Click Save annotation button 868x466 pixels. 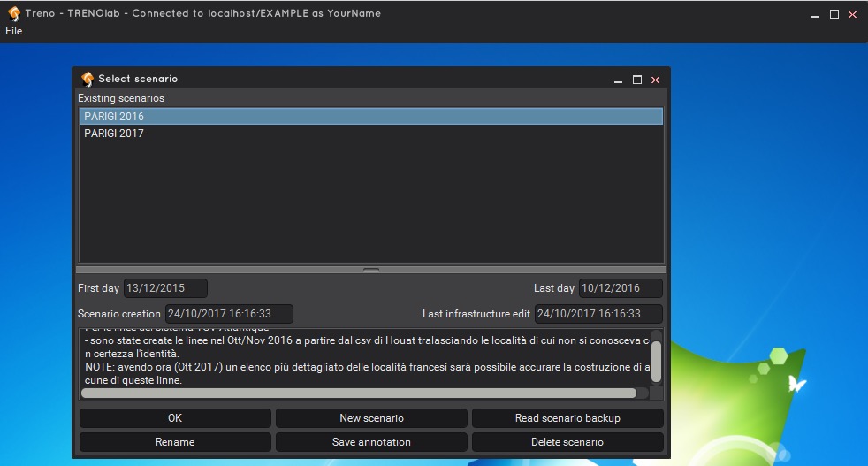pyautogui.click(x=371, y=441)
